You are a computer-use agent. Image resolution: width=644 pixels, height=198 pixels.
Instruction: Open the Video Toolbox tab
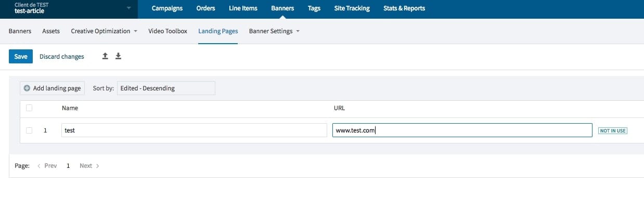(168, 31)
